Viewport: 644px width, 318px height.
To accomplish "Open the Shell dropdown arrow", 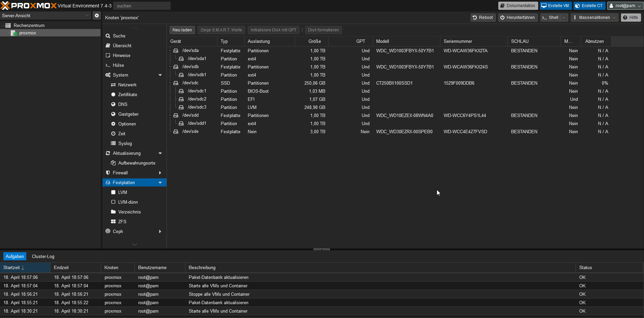I will tap(564, 18).
